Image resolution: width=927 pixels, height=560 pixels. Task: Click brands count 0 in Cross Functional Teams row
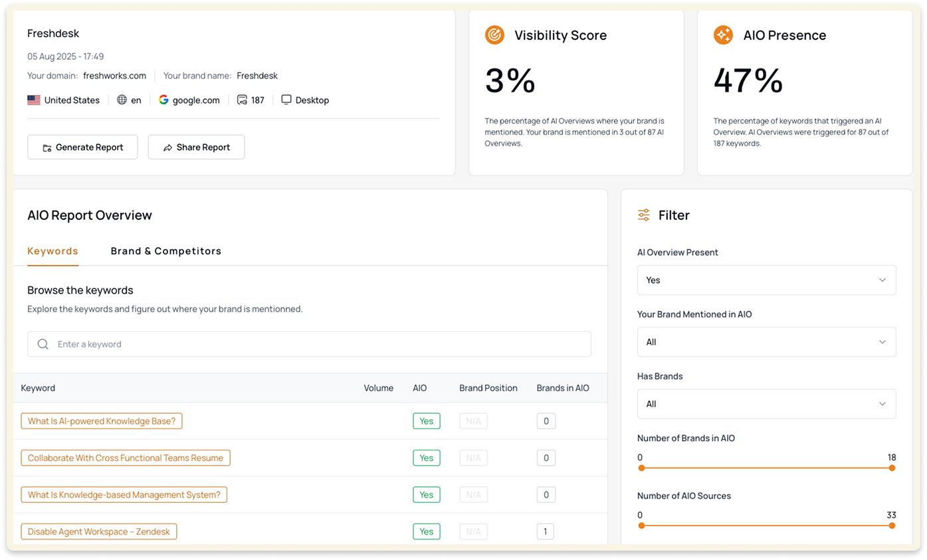coord(546,458)
